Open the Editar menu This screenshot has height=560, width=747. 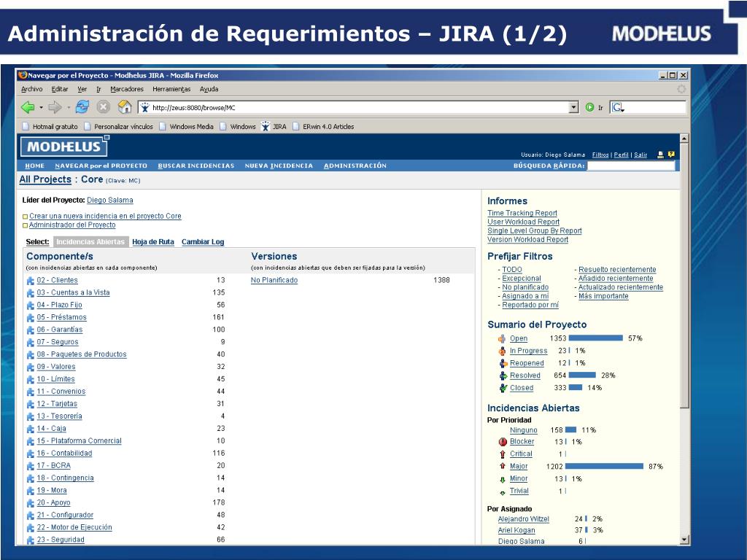click(60, 89)
